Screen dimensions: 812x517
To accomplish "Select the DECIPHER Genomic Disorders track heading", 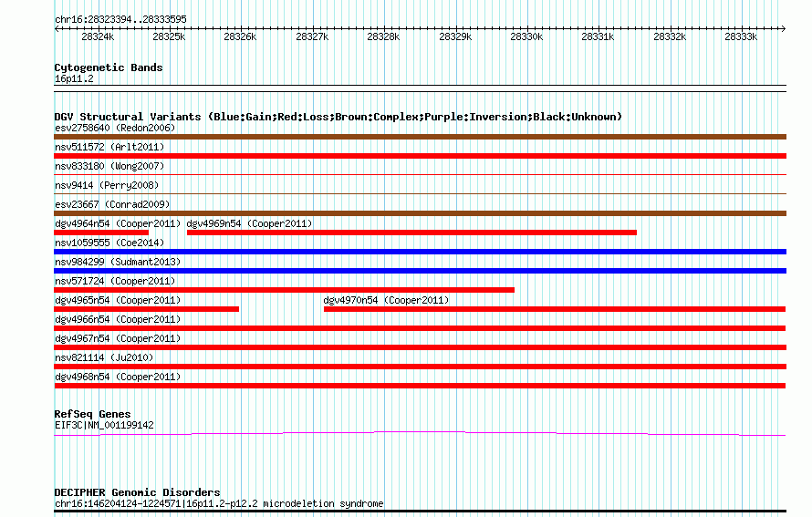I will (137, 492).
